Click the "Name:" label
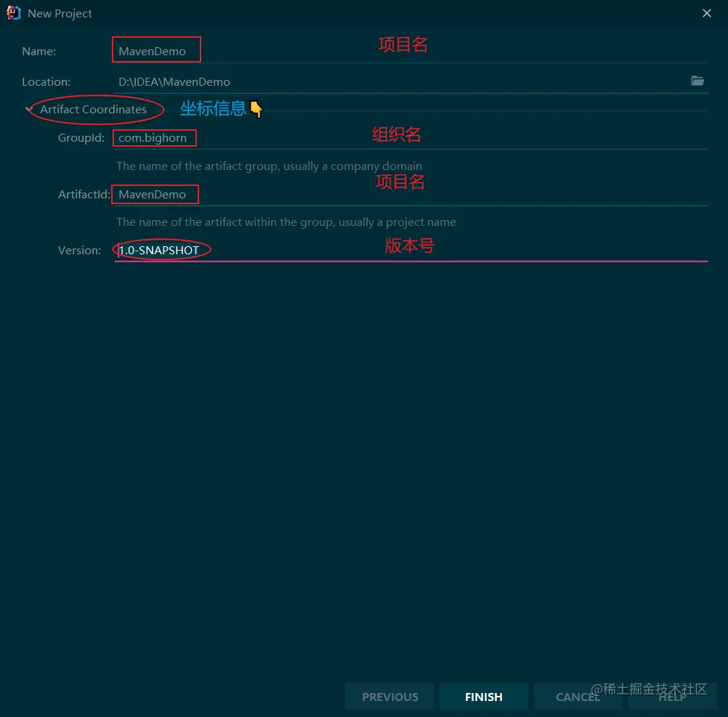This screenshot has width=728, height=717. [39, 51]
